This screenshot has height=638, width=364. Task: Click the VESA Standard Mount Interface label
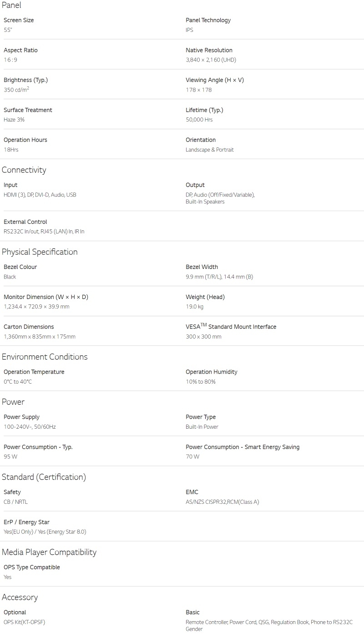(231, 326)
